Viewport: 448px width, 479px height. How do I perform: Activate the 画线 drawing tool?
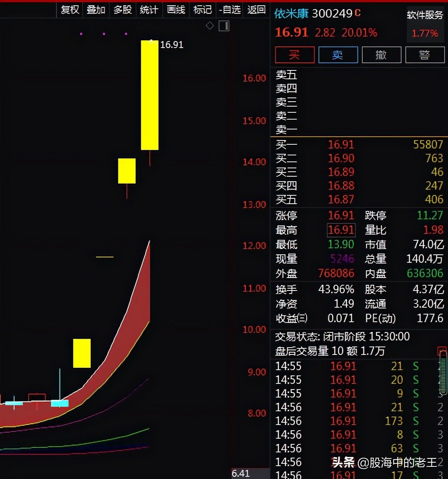(x=176, y=10)
